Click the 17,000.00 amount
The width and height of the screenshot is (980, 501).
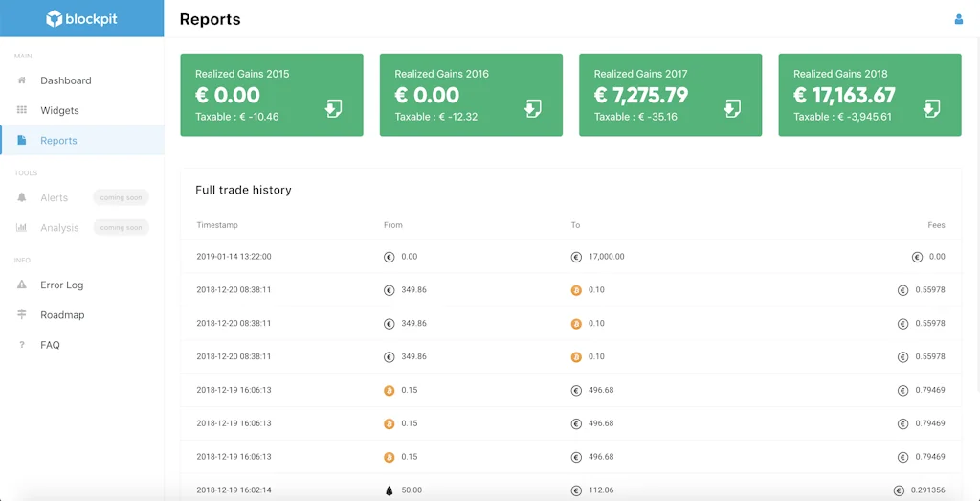pos(606,257)
